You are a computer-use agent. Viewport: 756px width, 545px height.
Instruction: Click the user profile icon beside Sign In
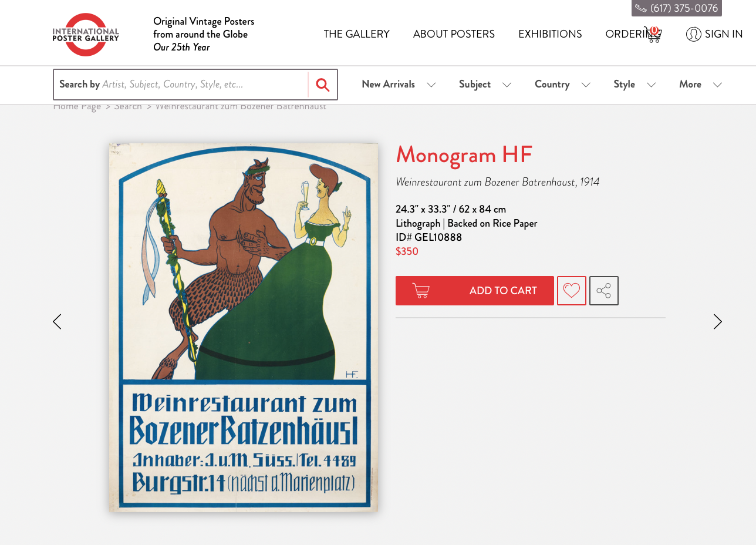click(x=693, y=34)
